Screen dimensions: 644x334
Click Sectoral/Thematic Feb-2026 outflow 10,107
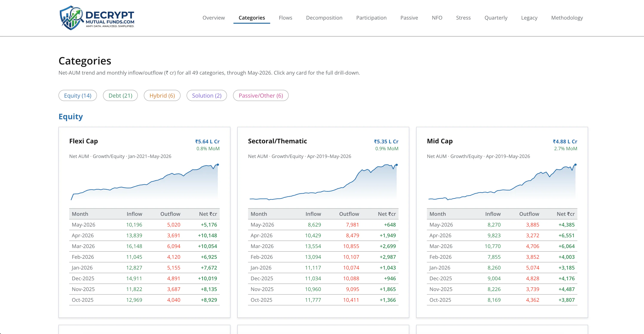(351, 257)
